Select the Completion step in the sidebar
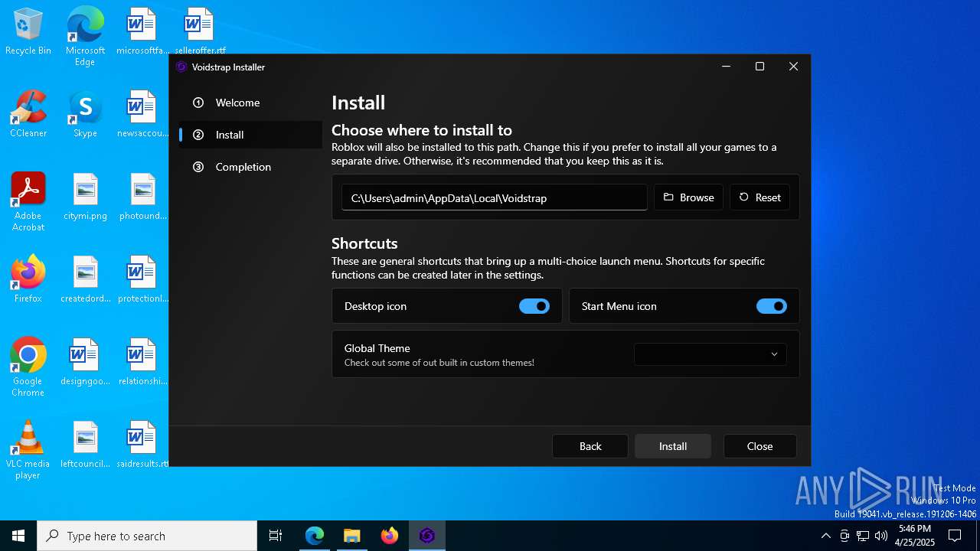 coord(243,167)
